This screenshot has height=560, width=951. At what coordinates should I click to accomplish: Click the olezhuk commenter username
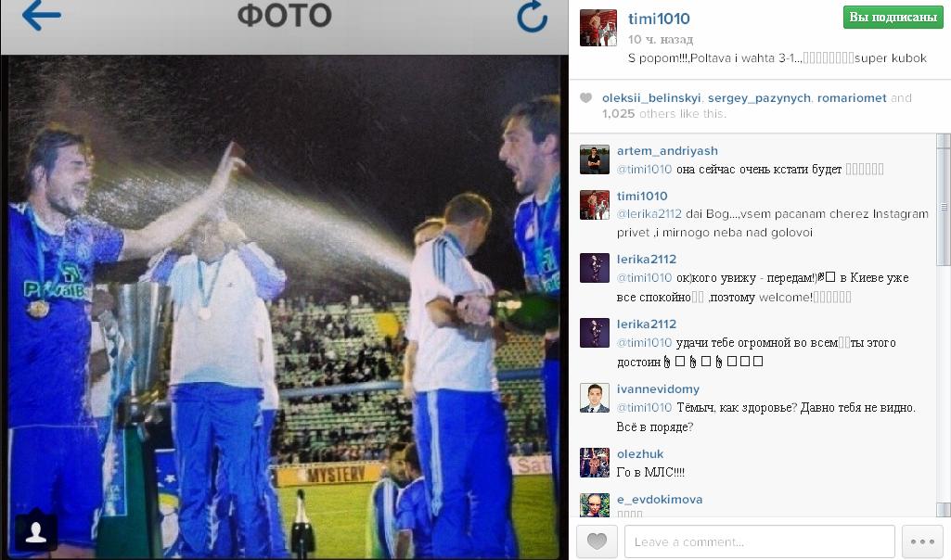click(640, 454)
